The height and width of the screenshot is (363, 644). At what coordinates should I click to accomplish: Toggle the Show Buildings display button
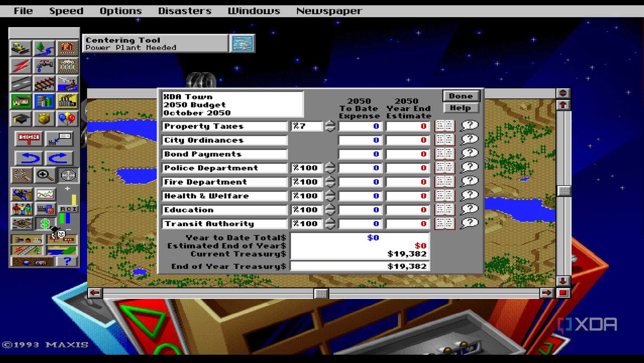[27, 240]
